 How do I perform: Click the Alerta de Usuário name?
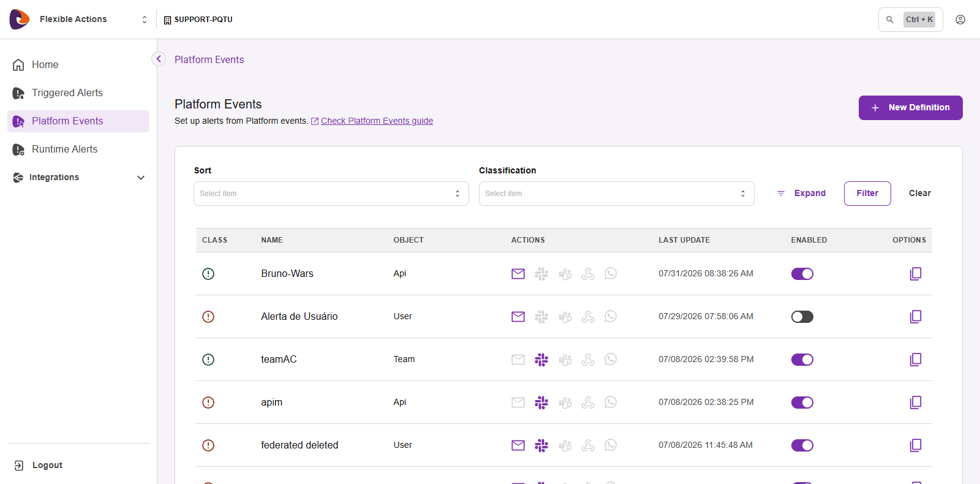tap(300, 317)
